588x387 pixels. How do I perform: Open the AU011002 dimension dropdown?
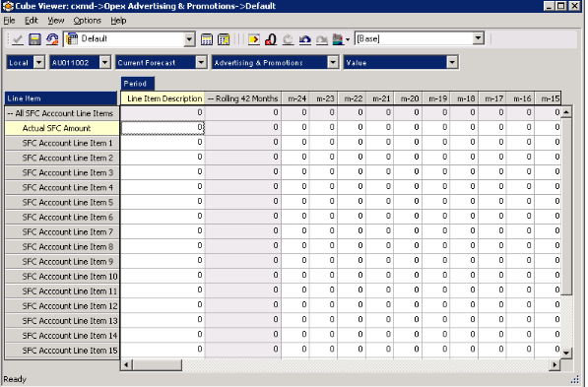click(105, 63)
